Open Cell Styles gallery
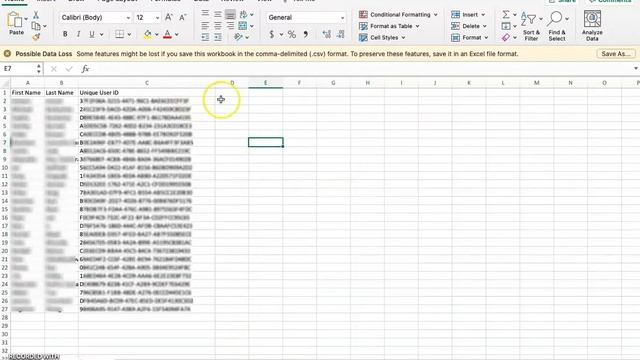 pyautogui.click(x=382, y=38)
